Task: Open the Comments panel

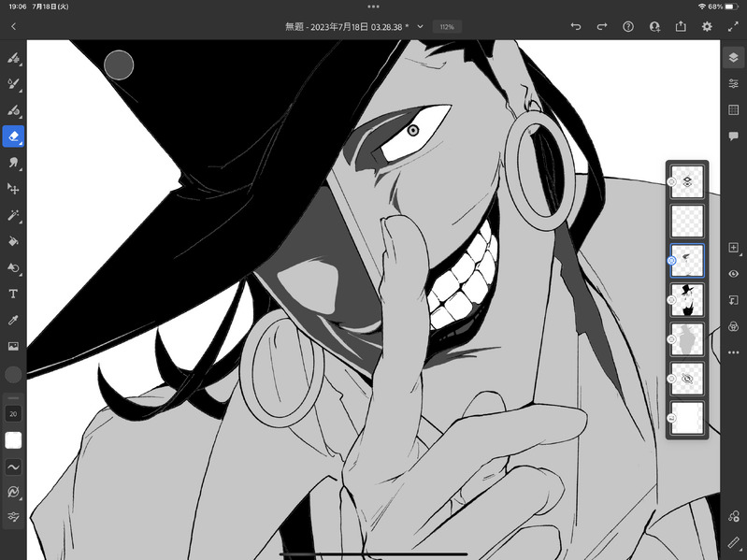Action: tap(733, 136)
